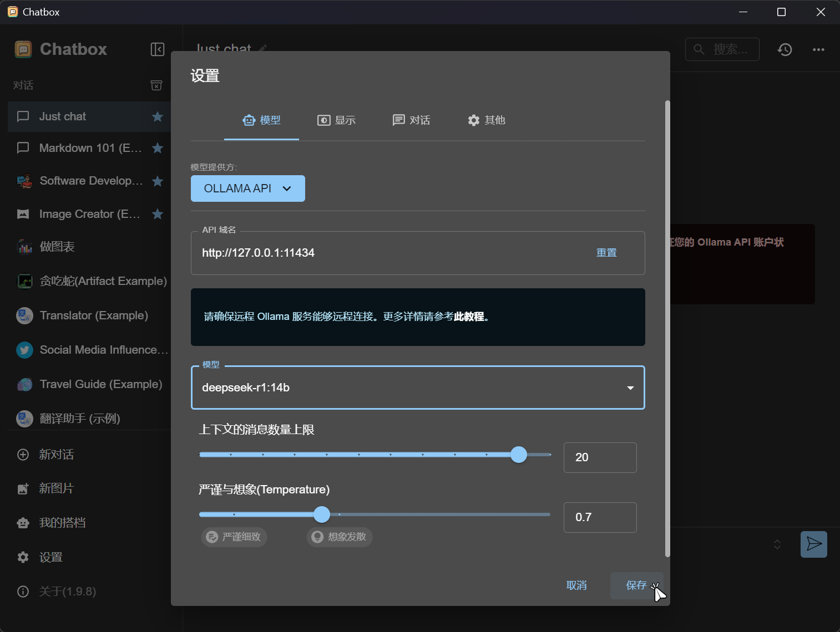Start a new chat via 新对话 plus icon
This screenshot has width=840, height=632.
coord(23,455)
